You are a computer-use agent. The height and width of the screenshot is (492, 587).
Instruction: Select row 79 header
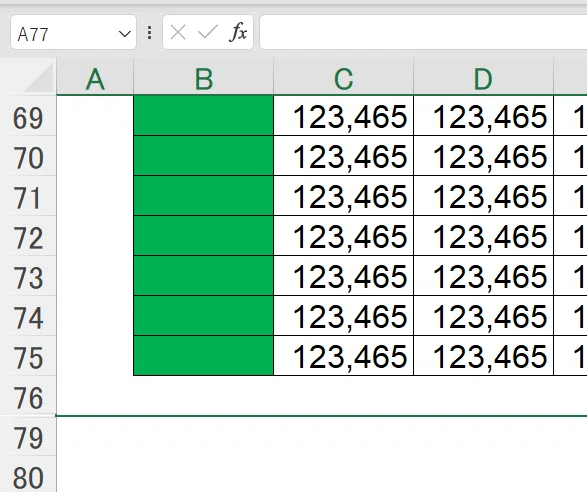pyautogui.click(x=28, y=436)
